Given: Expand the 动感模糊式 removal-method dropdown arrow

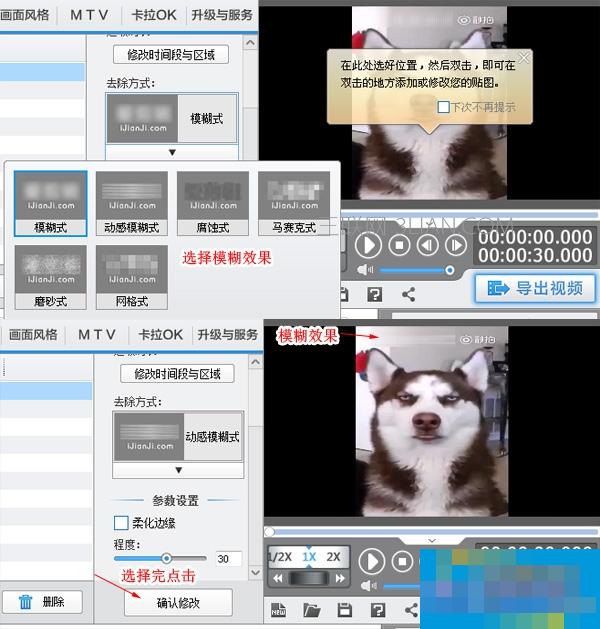Looking at the screenshot, I should 178,470.
